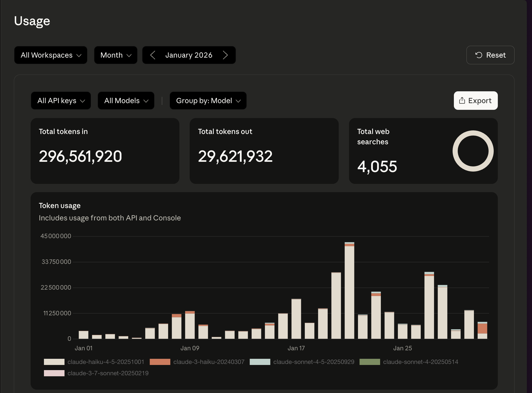Advance to next month with right arrow
The height and width of the screenshot is (393, 532).
(x=225, y=55)
